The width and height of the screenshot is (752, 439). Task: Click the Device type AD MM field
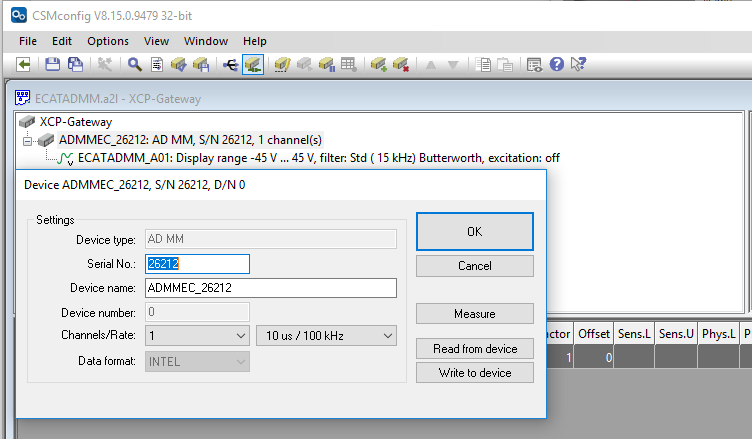[271, 239]
